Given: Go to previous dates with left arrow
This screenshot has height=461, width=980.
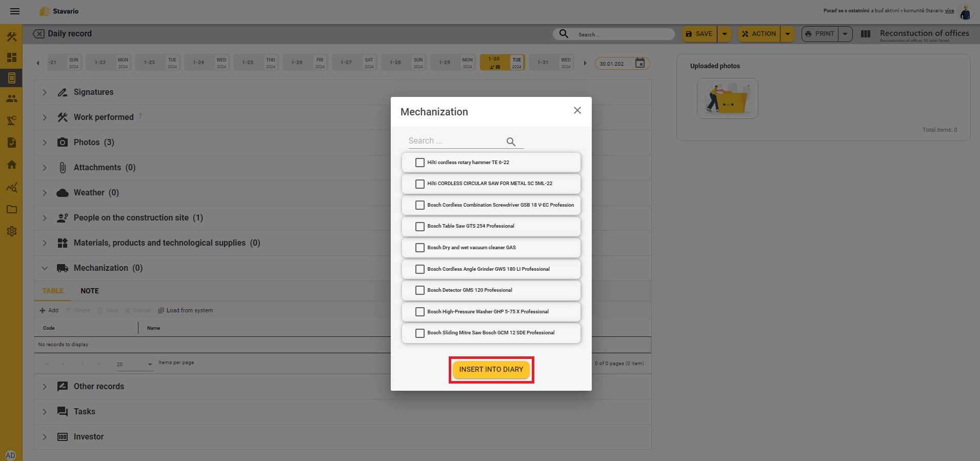Looking at the screenshot, I should pos(38,63).
